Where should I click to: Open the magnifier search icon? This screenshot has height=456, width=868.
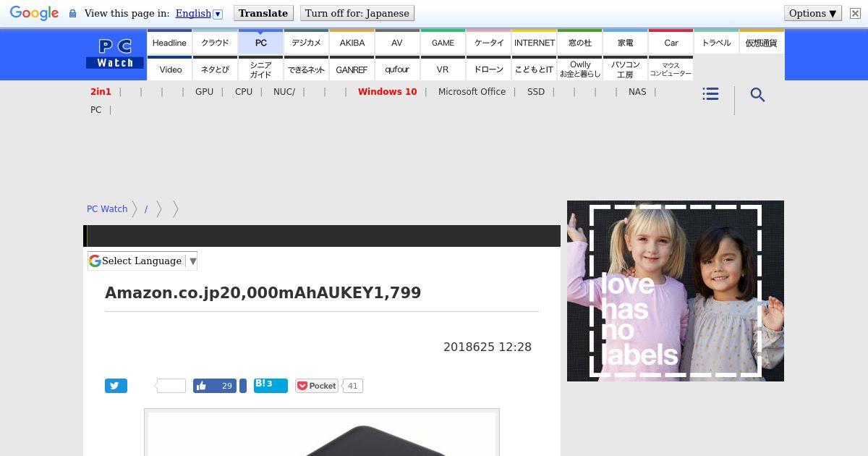click(757, 95)
